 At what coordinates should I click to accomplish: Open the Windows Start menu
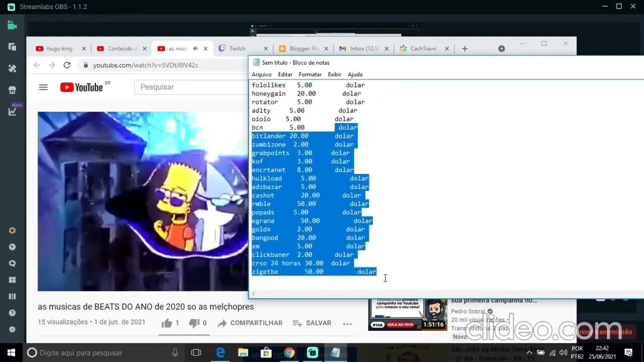point(11,352)
